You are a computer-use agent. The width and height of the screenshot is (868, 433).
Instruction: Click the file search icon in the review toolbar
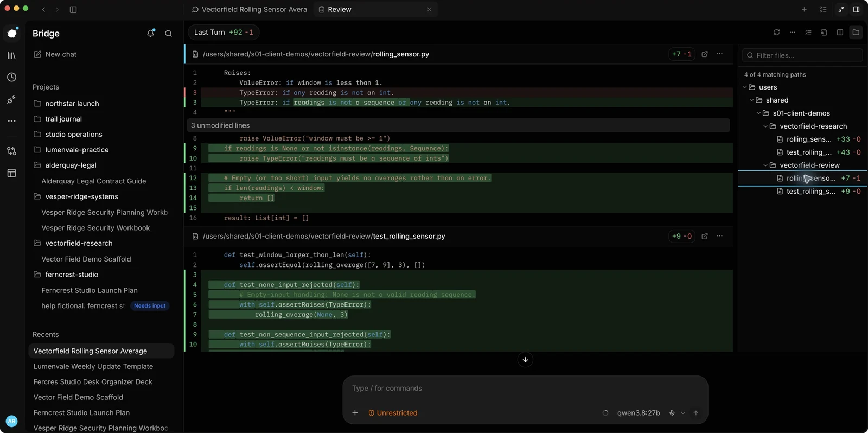click(824, 33)
